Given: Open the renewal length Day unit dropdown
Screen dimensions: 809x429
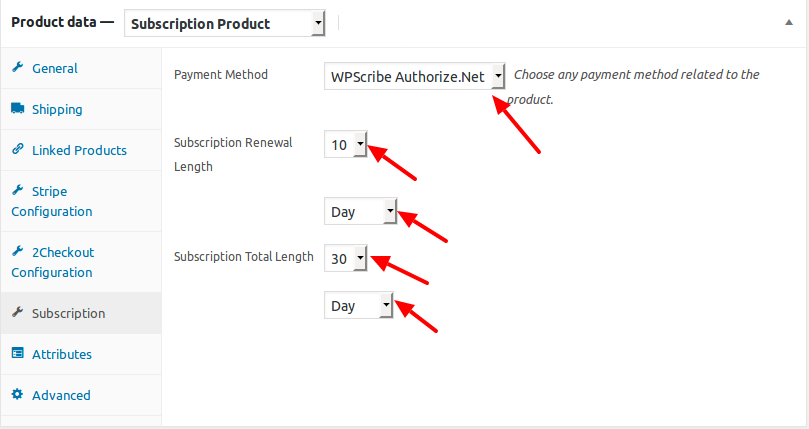Looking at the screenshot, I should coord(360,211).
